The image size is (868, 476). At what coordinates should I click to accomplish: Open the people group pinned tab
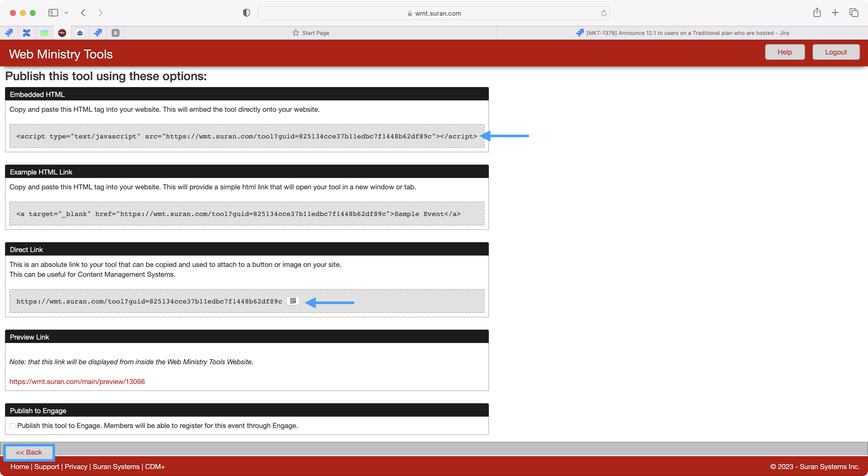(80, 33)
